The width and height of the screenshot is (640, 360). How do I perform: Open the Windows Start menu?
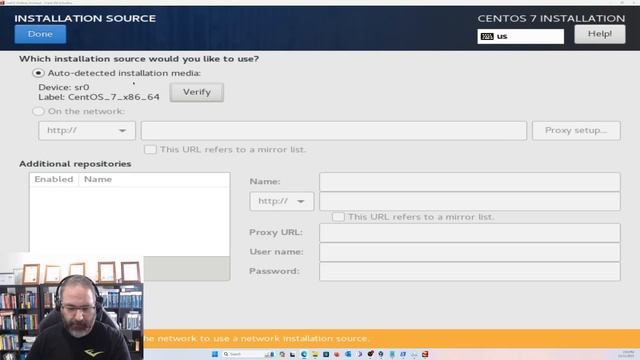pos(215,354)
